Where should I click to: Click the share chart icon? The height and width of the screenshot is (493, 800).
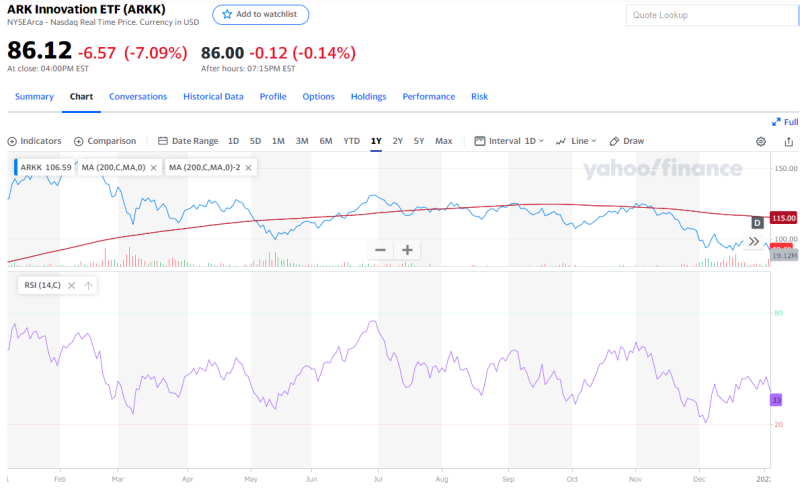789,141
